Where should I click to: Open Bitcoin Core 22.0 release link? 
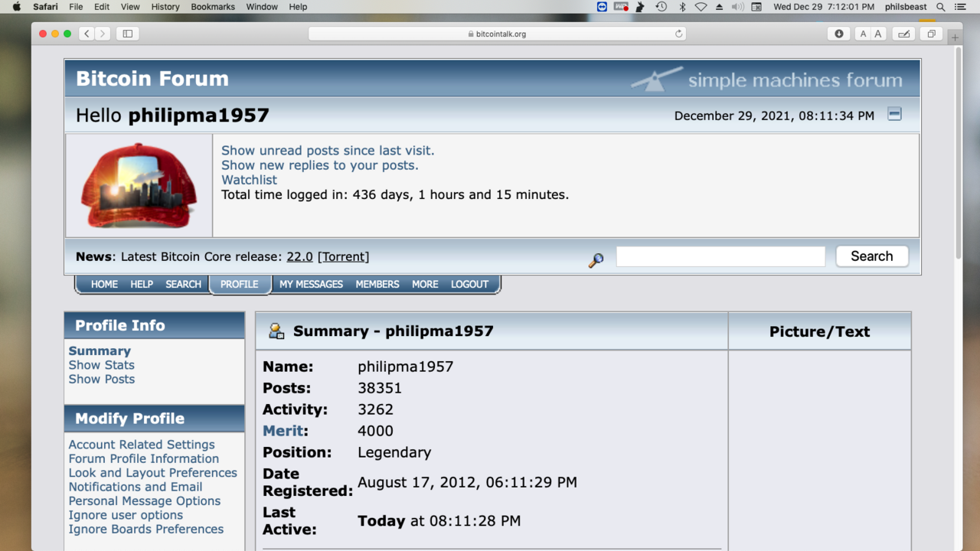point(299,257)
